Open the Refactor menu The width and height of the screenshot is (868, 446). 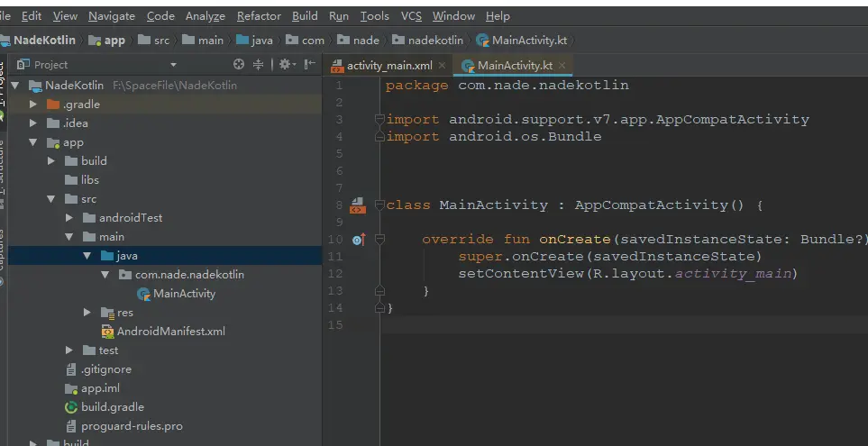click(259, 16)
